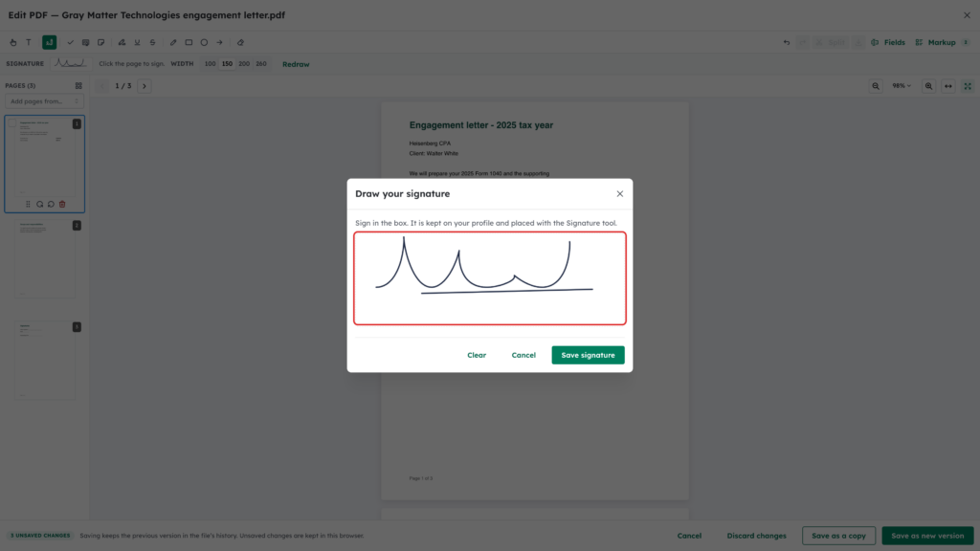Fit the page to width
980x551 pixels.
948,86
